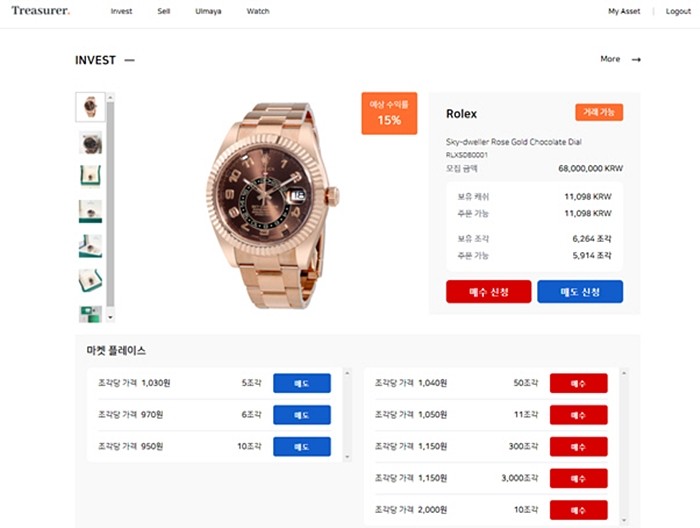Open the Watch menu
Screen dimensions: 700x528
pos(258,11)
